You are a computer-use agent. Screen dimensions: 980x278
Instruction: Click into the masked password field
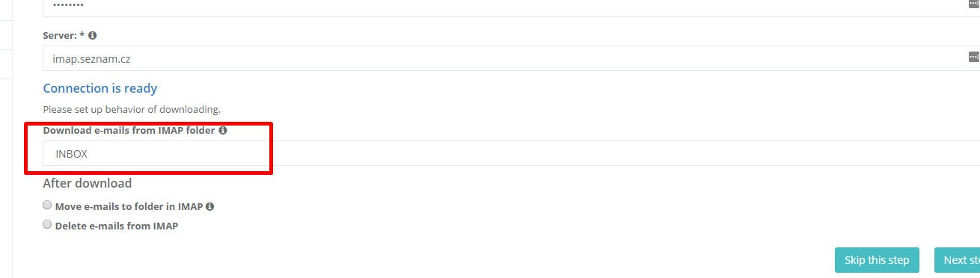click(511, 6)
